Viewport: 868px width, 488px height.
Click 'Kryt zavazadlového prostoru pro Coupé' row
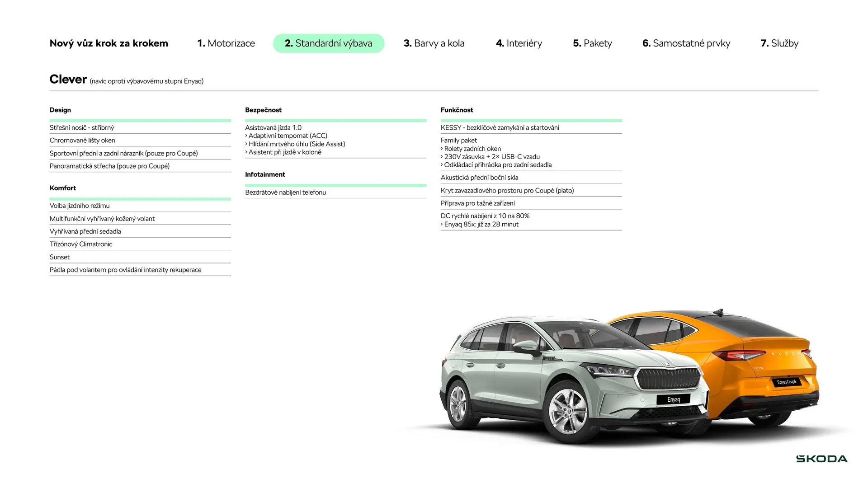[531, 191]
